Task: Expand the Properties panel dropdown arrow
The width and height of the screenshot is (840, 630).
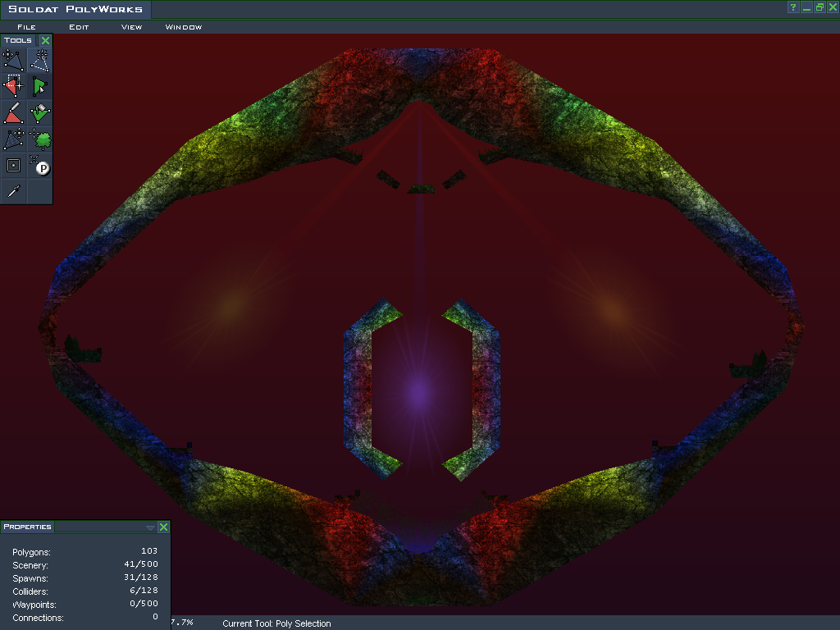Action: coord(150,527)
